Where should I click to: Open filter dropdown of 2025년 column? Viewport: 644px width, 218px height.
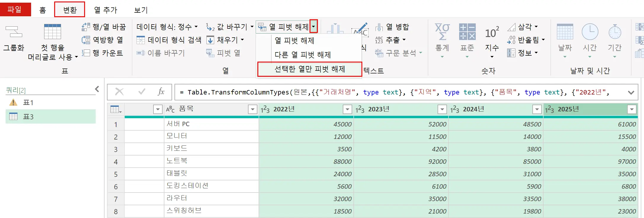pos(632,109)
